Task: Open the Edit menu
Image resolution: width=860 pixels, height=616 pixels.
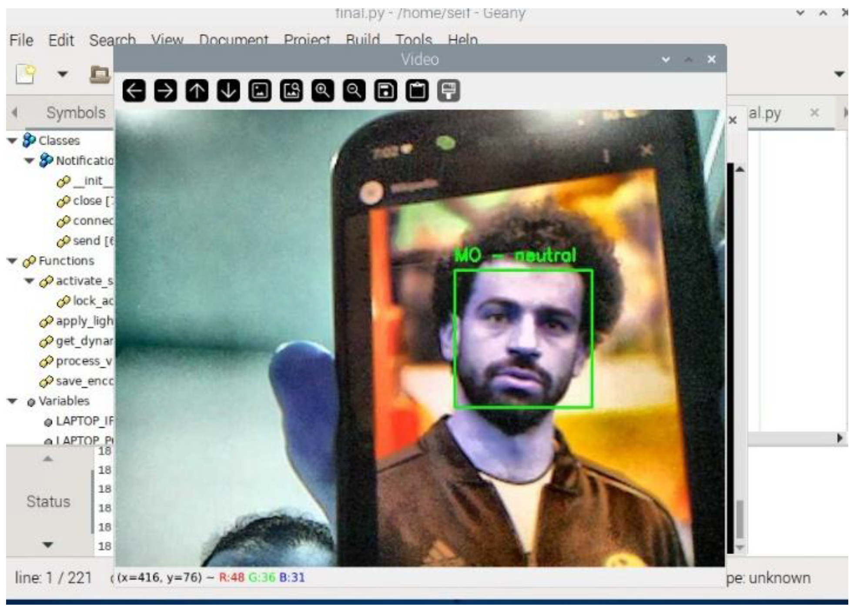Action: click(61, 40)
